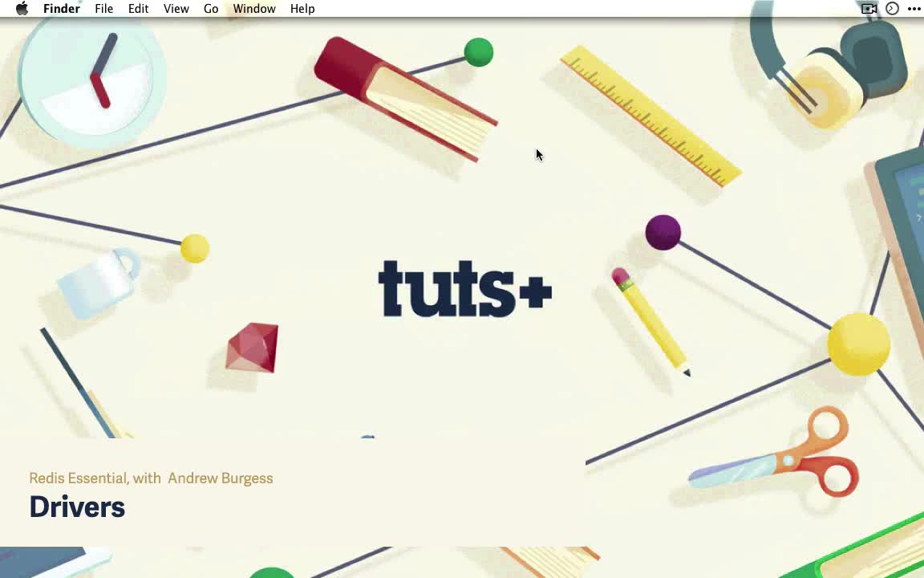Open the View menu
Screen dimensions: 924x578
click(x=176, y=9)
